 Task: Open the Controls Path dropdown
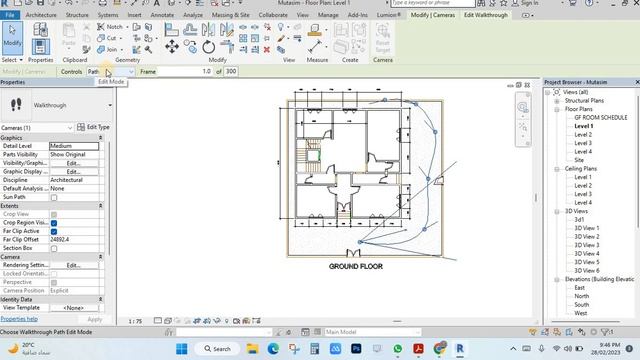[111, 71]
